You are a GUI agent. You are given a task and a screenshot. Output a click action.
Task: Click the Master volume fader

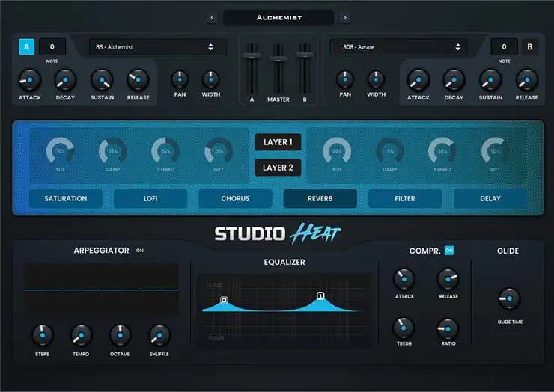coord(278,58)
